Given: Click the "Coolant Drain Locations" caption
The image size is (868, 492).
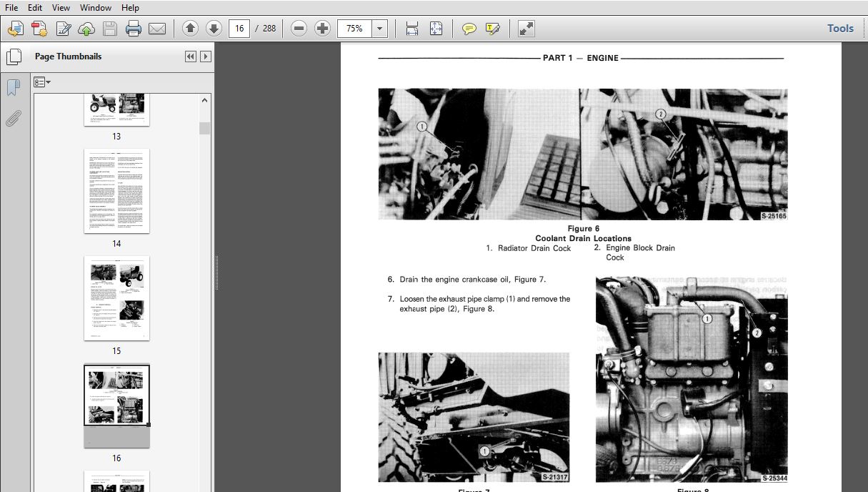Looking at the screenshot, I should point(583,238).
